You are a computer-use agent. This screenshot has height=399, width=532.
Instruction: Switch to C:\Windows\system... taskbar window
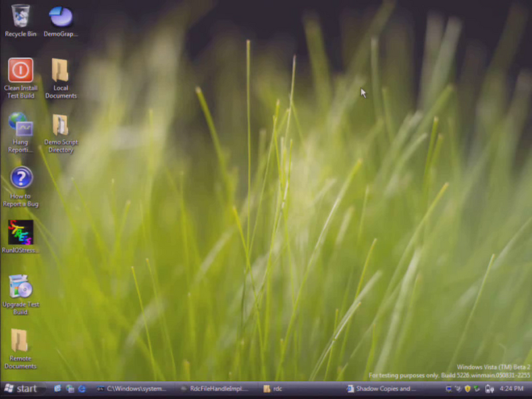tap(132, 389)
